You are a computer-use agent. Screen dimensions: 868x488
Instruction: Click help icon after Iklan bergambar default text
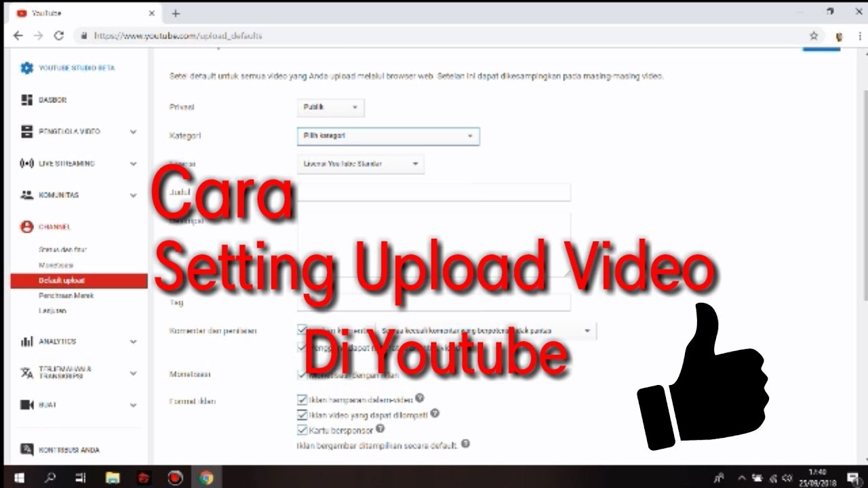tap(465, 444)
